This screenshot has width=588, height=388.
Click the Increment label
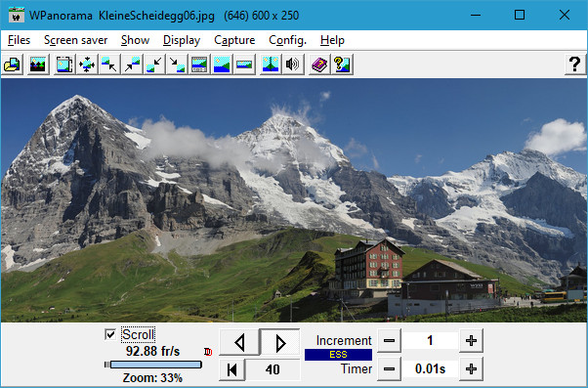[344, 340]
